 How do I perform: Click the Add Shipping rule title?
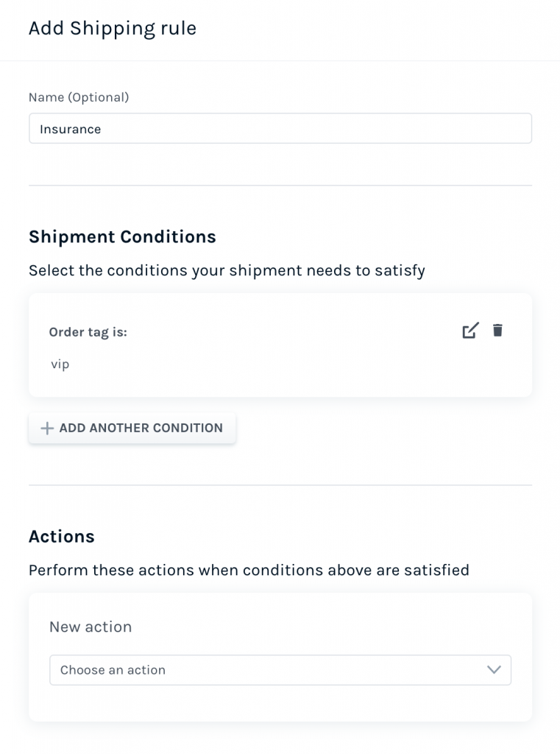pos(113,28)
